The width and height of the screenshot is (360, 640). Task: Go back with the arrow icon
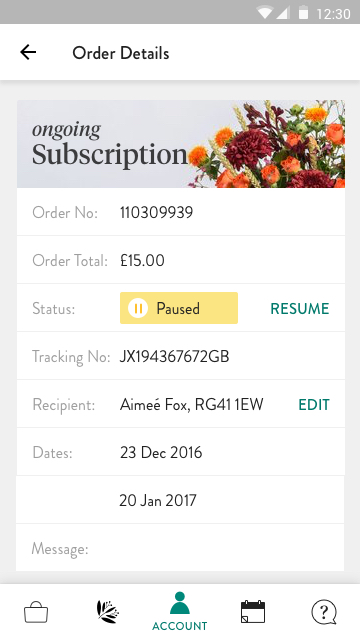pyautogui.click(x=28, y=52)
